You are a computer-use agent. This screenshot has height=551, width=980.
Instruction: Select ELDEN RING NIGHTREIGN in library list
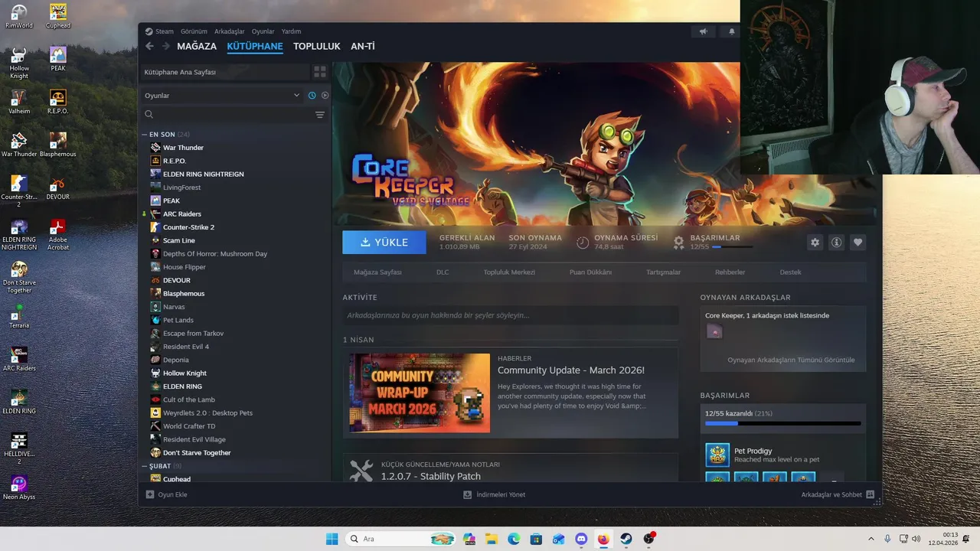(203, 174)
